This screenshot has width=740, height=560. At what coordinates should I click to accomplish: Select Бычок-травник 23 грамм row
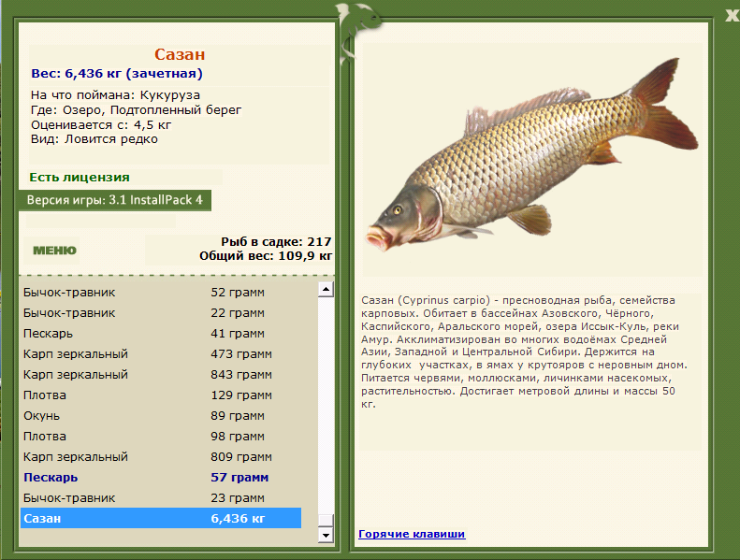pos(161,498)
